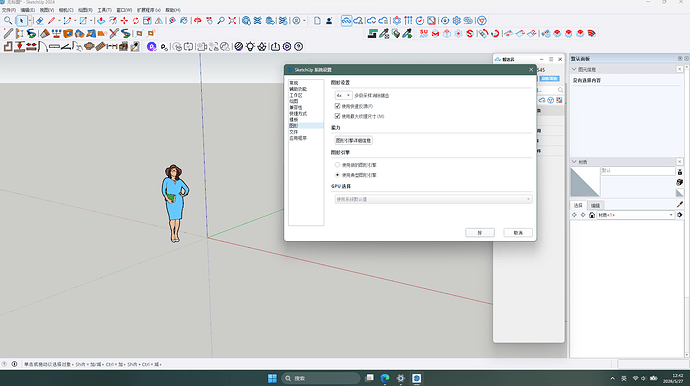Select the 使用新的图形引擎 radio button
This screenshot has width=690, height=386.
(x=337, y=165)
